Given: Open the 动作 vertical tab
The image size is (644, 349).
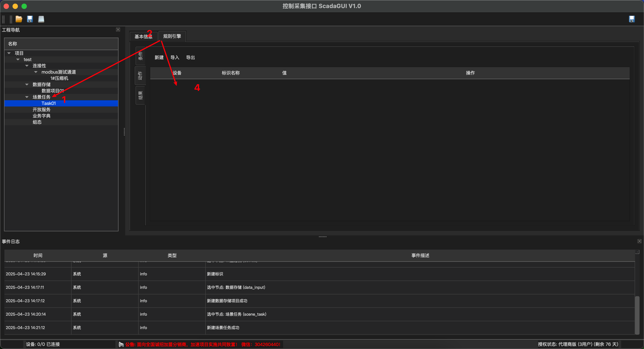Looking at the screenshot, I should coord(140,76).
